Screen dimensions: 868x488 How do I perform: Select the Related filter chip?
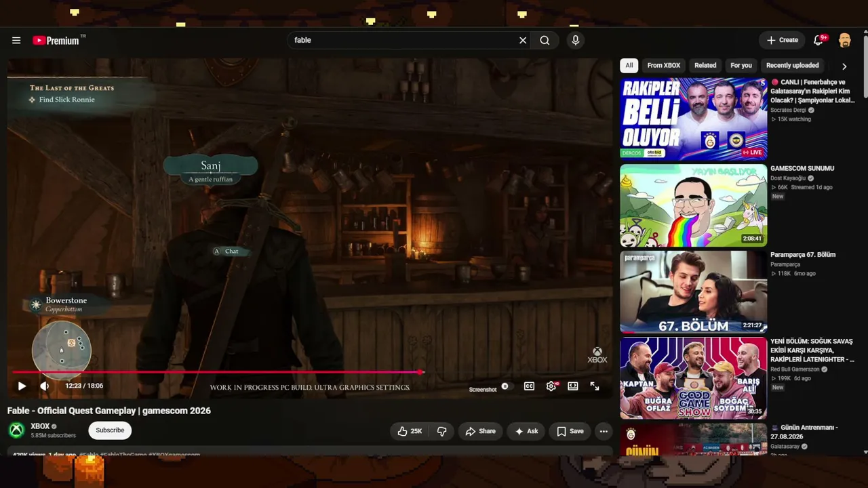click(x=705, y=66)
